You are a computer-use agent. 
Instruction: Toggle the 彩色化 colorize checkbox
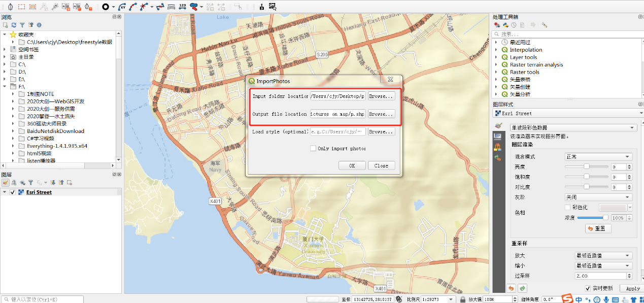click(x=568, y=207)
